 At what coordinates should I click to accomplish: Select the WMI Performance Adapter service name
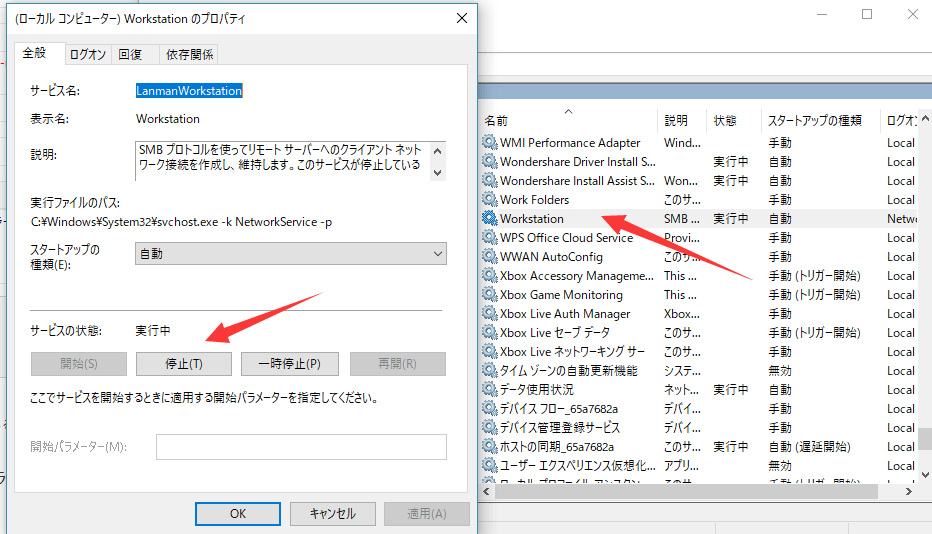pyautogui.click(x=570, y=142)
